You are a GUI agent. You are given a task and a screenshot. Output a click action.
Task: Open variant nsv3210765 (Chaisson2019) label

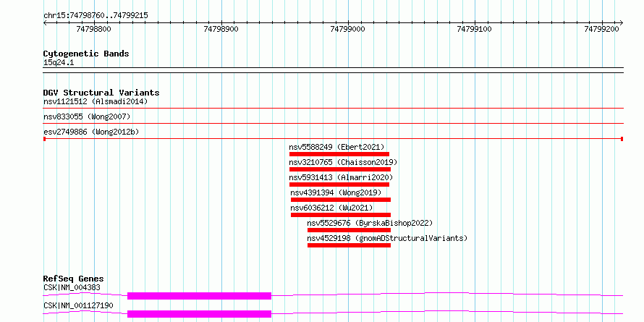tap(344, 162)
